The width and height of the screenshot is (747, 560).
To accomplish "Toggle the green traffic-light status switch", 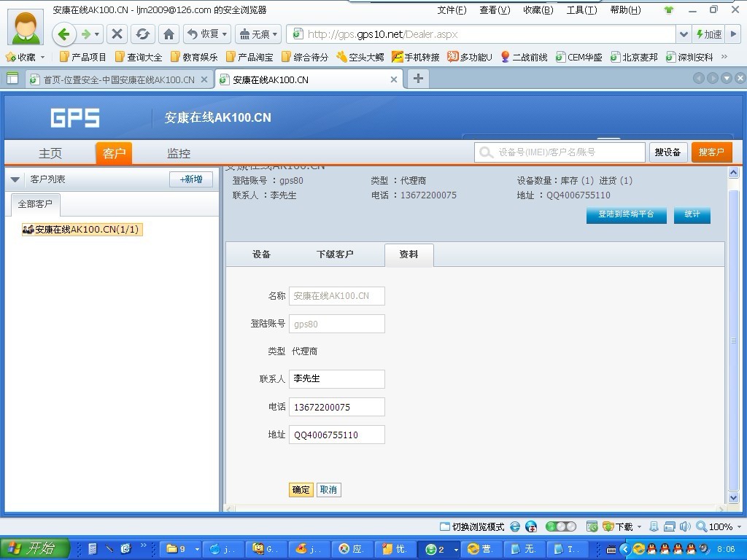I will click(x=561, y=526).
